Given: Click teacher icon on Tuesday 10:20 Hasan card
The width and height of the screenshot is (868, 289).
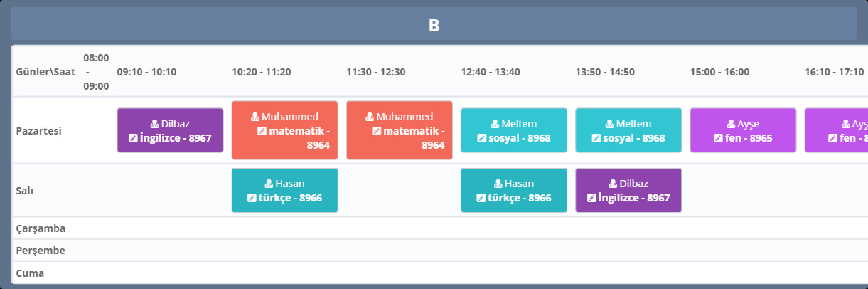Looking at the screenshot, I should (x=268, y=184).
